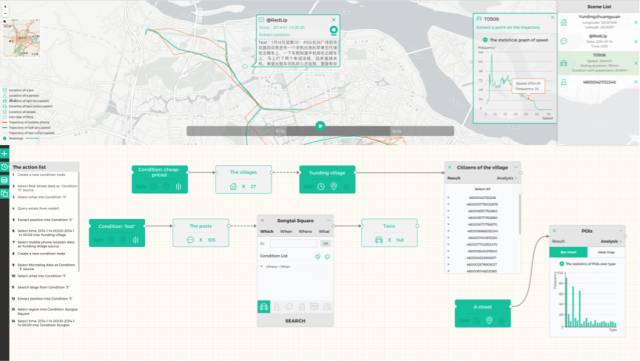This screenshot has width=640, height=361.
Task: Click the SEARCH button in Songtai Square
Action: [295, 321]
